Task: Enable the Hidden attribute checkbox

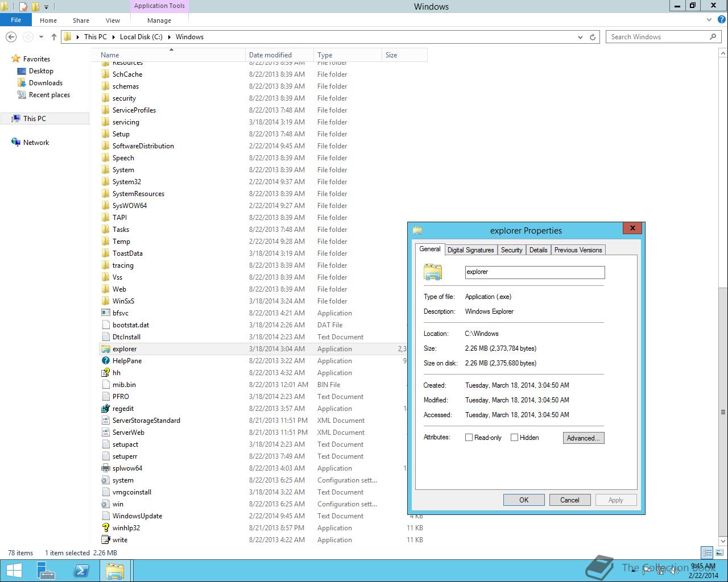Action: [514, 438]
